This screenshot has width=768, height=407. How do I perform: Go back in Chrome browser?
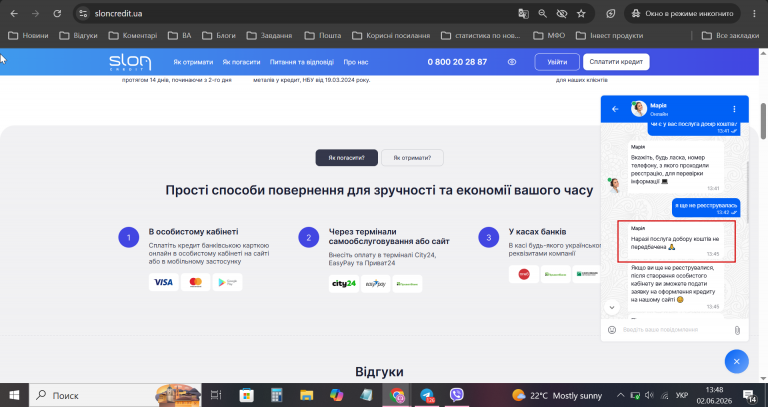14,14
